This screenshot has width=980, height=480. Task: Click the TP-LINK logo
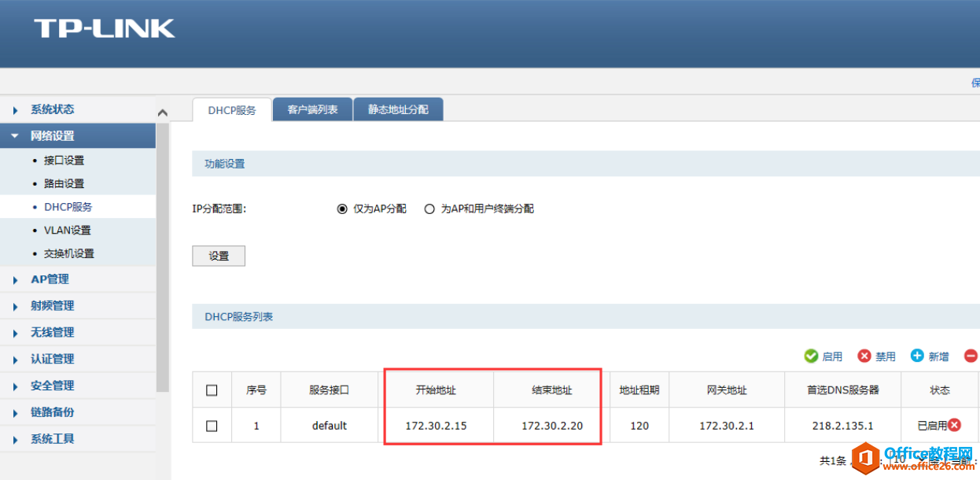104,29
